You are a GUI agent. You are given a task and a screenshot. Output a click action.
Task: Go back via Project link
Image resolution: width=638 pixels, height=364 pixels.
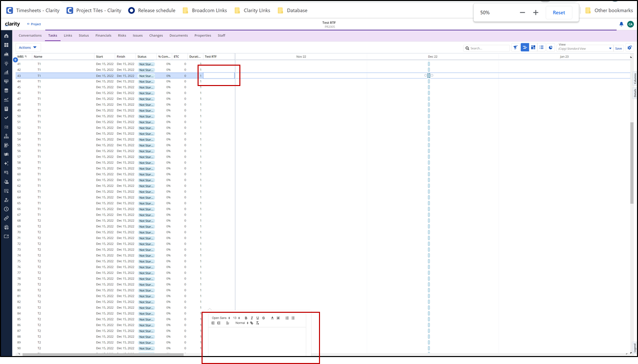coord(34,24)
